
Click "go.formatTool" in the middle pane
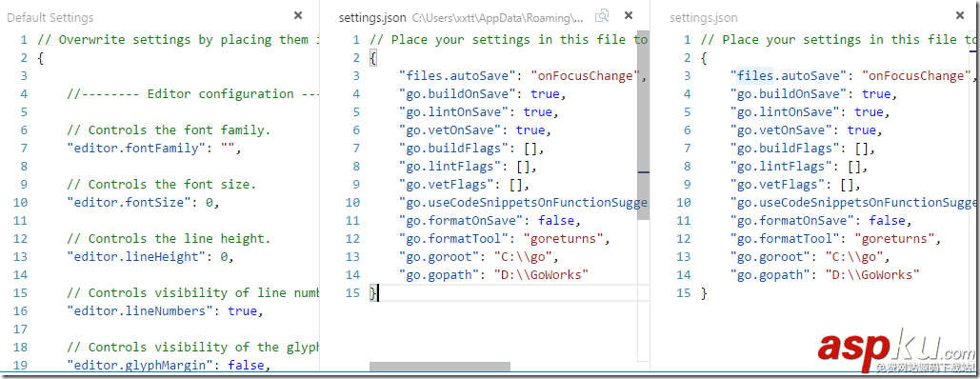(x=453, y=240)
